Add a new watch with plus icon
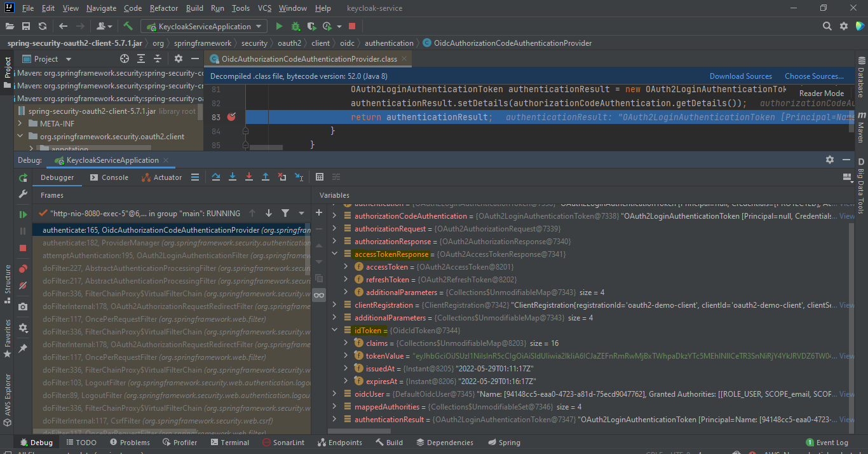868x454 pixels. point(320,212)
